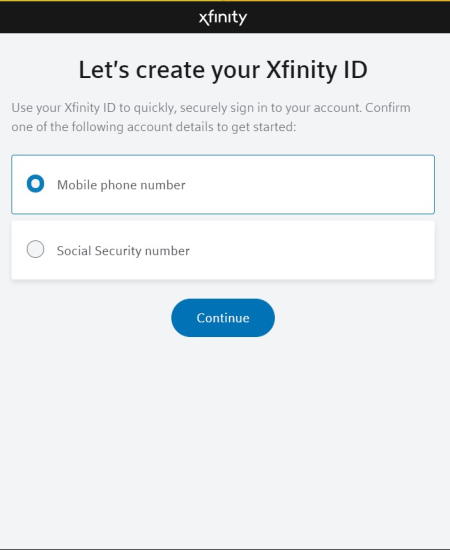Click the empty gray area below Continue

tap(224, 438)
